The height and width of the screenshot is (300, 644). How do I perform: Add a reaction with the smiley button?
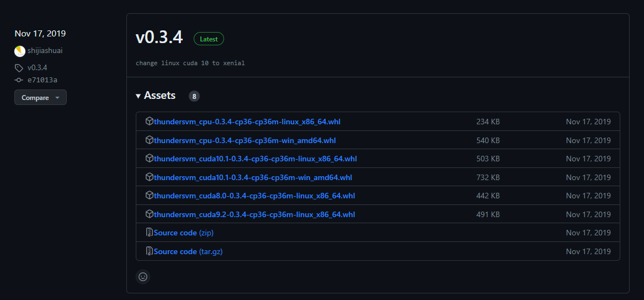click(x=143, y=277)
